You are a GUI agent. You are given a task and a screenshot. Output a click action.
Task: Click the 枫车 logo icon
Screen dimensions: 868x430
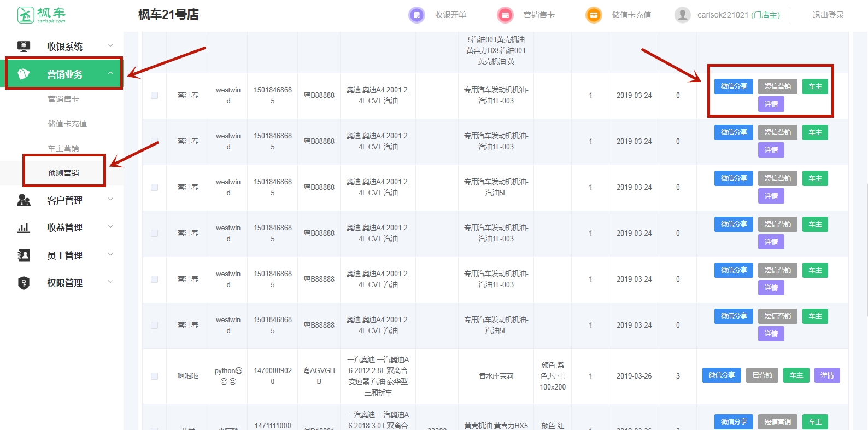pos(26,15)
